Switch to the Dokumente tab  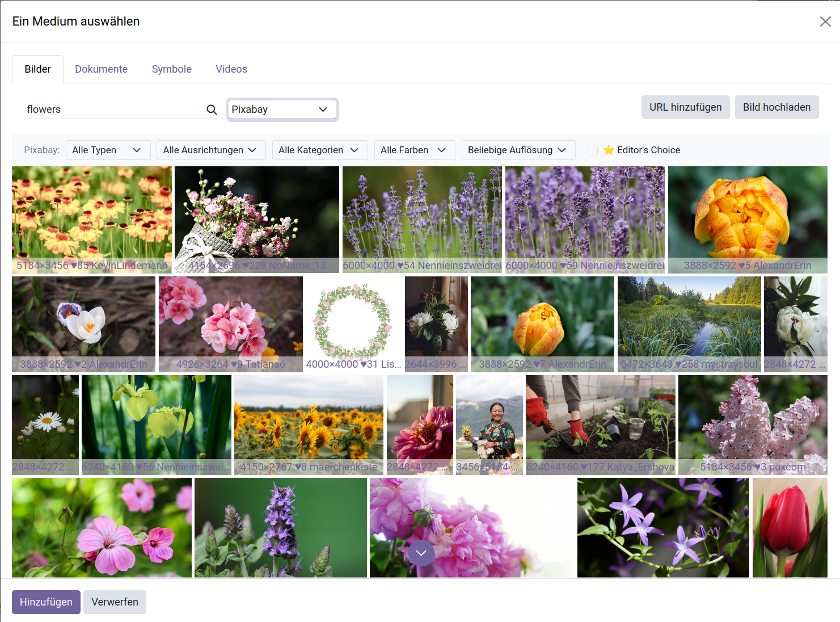tap(101, 69)
